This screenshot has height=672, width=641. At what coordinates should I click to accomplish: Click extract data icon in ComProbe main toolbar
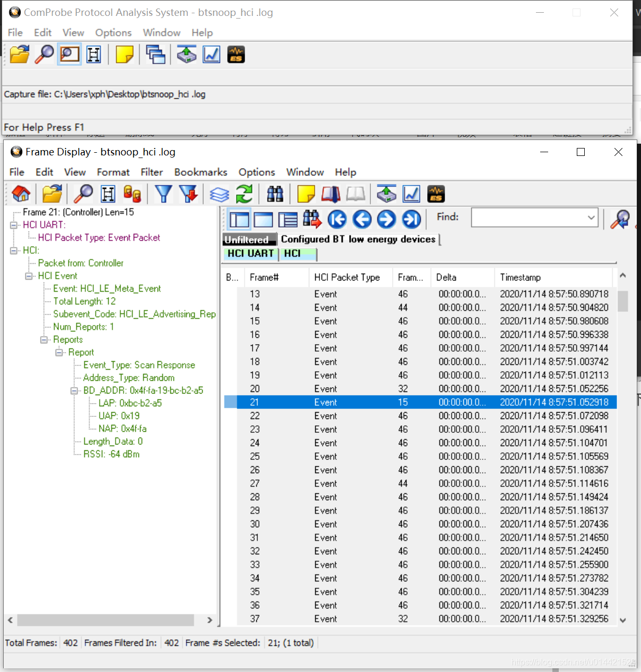pos(187,54)
